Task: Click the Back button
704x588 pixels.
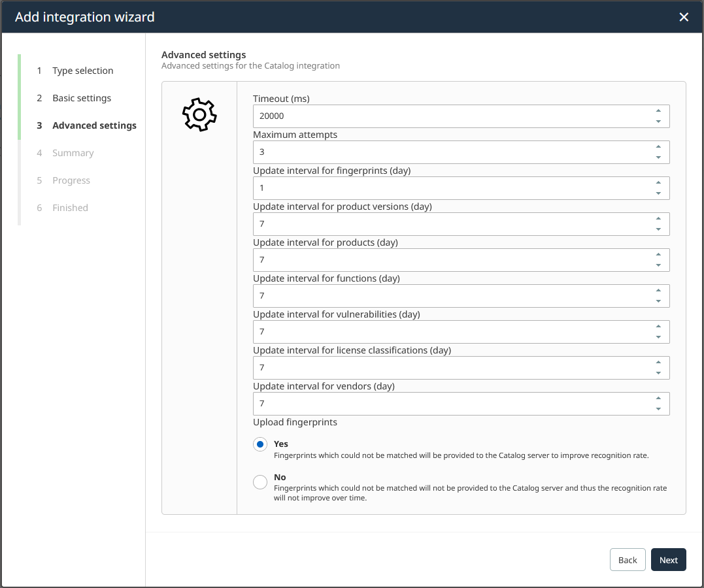Action: point(628,560)
